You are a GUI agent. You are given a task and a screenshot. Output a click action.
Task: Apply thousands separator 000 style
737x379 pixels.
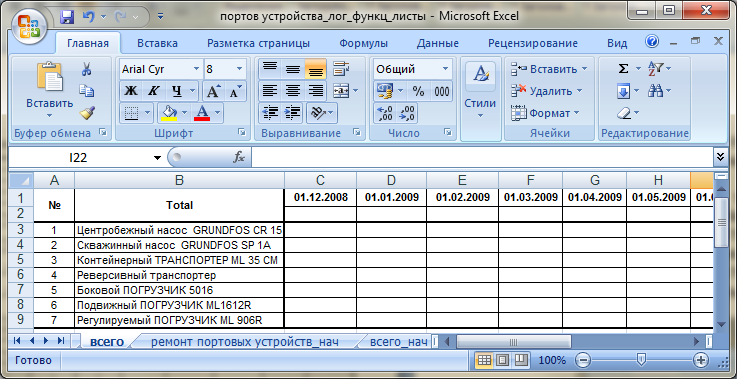(x=441, y=91)
